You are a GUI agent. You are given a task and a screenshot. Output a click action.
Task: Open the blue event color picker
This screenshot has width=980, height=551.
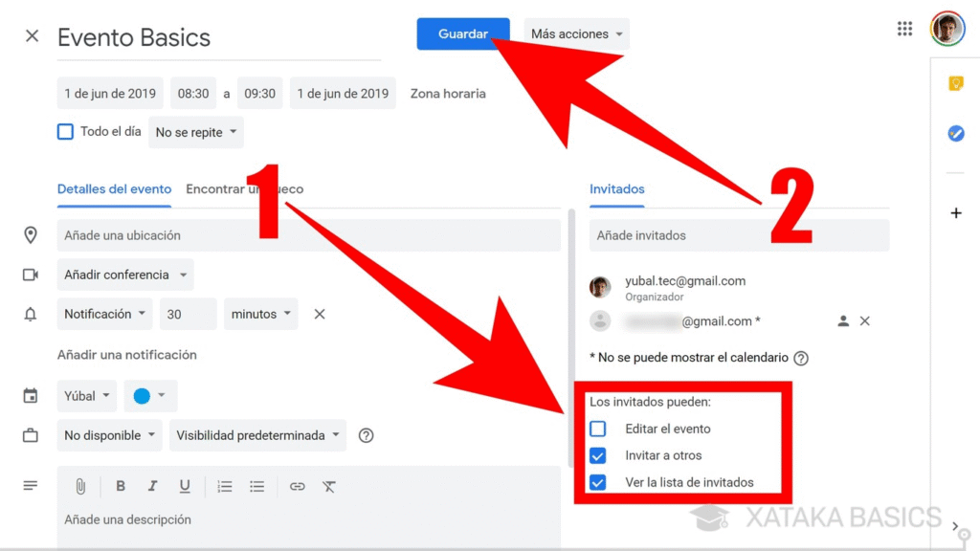[149, 395]
